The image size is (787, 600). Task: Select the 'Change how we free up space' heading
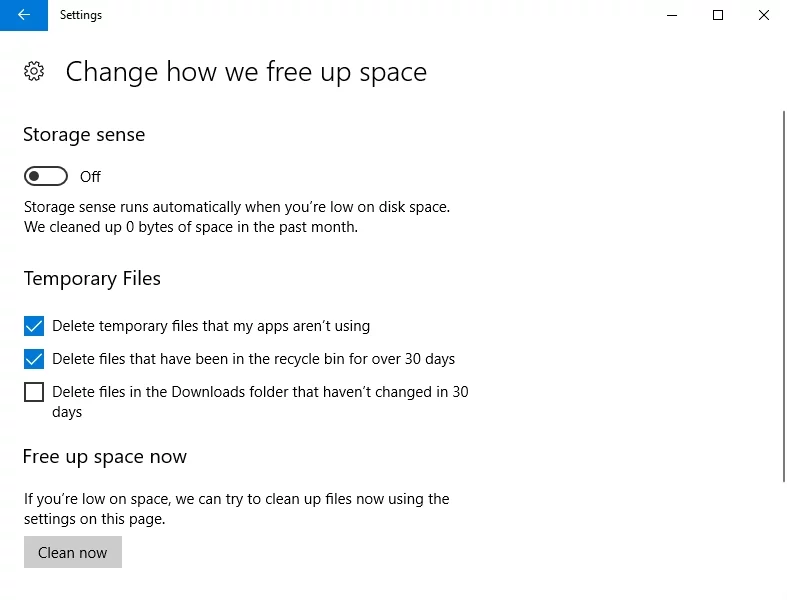click(246, 72)
